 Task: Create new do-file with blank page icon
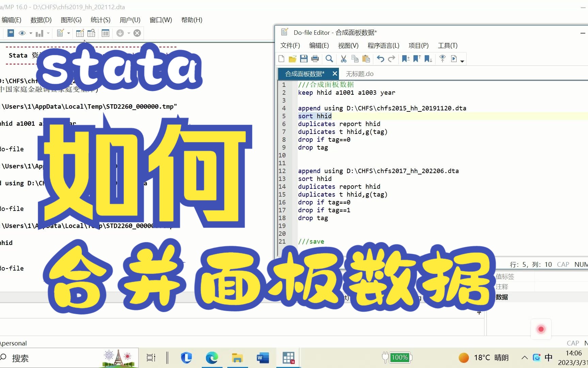281,59
